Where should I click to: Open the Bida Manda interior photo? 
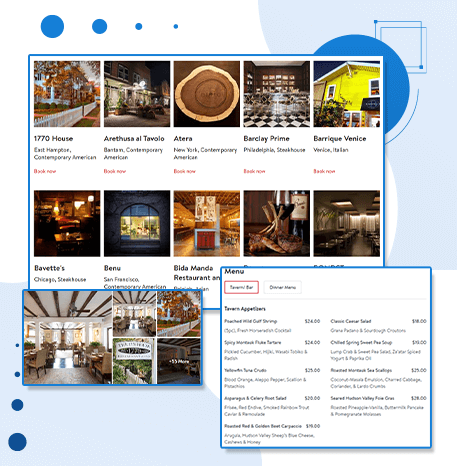[x=207, y=223]
